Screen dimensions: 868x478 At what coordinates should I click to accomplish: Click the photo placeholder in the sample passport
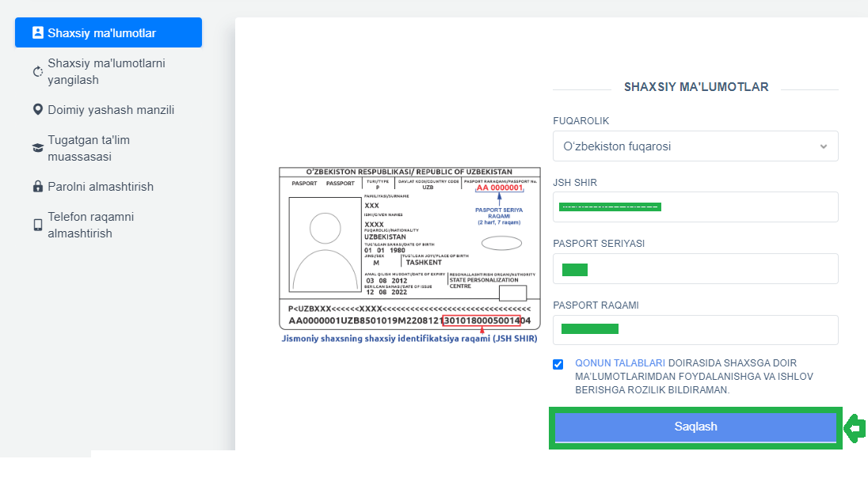pyautogui.click(x=324, y=244)
